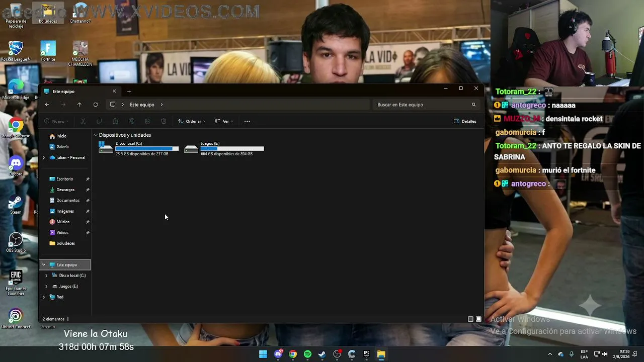Select the Papelera de reciclaje icon
Image resolution: width=644 pixels, height=362 pixels.
tap(16, 15)
